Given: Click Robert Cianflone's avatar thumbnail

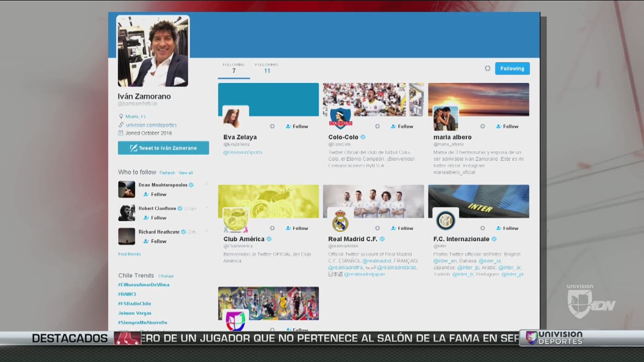Looking at the screenshot, I should click(126, 213).
